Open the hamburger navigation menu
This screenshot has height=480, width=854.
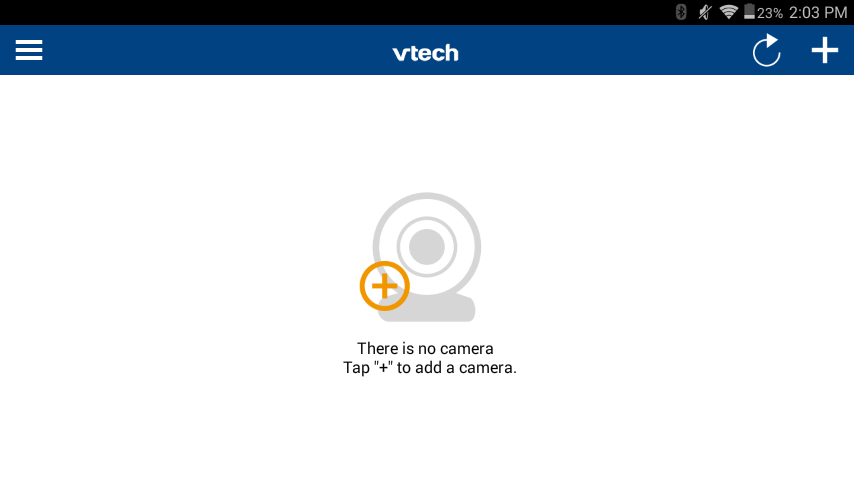tap(29, 50)
